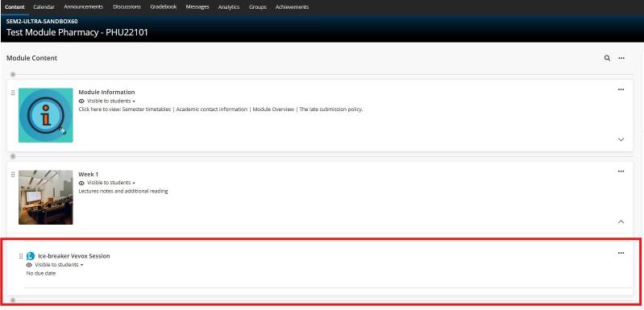Screen dimensions: 644x310
Task: Toggle Module Information eye visibility icon
Action: [81, 101]
